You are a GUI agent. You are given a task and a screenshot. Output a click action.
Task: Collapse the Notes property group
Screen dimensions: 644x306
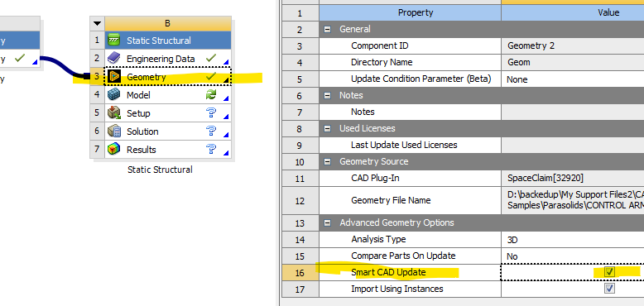coord(327,96)
